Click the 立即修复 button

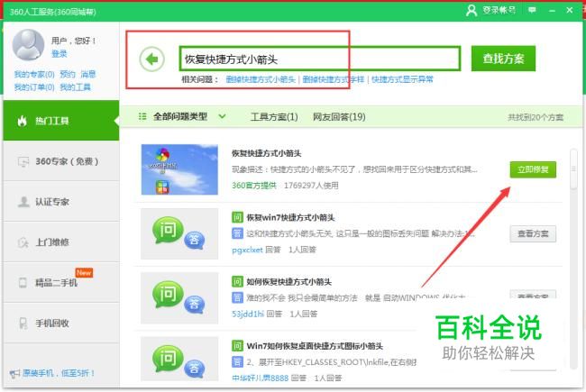pos(533,169)
